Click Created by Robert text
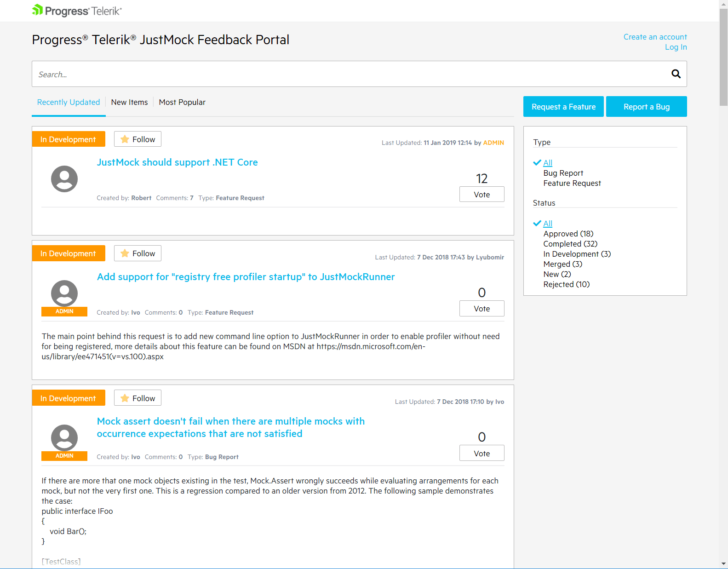The image size is (728, 569). click(124, 198)
